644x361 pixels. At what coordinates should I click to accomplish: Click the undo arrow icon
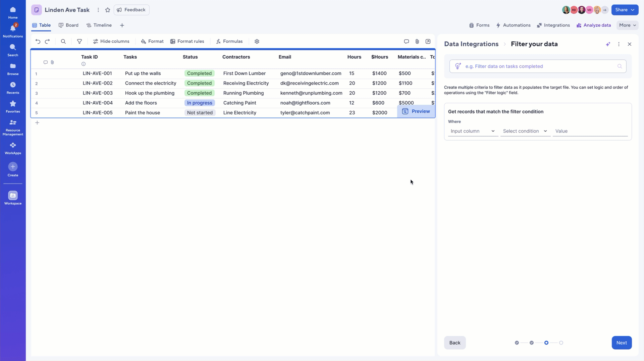38,42
